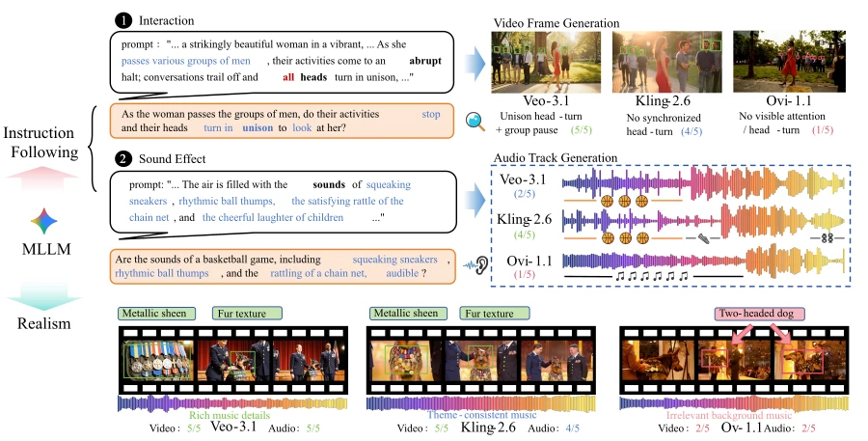This screenshot has width=868, height=441.
Task: Click the sneaker icon under the Kling-2.6 waveform
Action: 703,238
